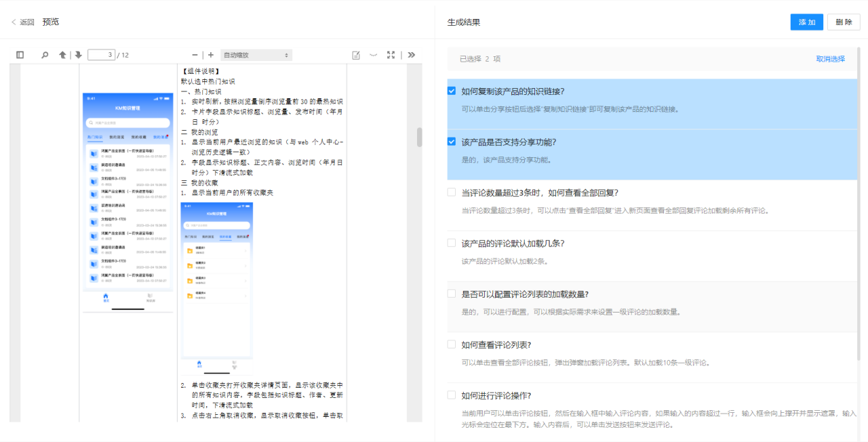868x442 pixels.
Task: Open the 自动缩放 zoom dropdown
Action: point(256,55)
